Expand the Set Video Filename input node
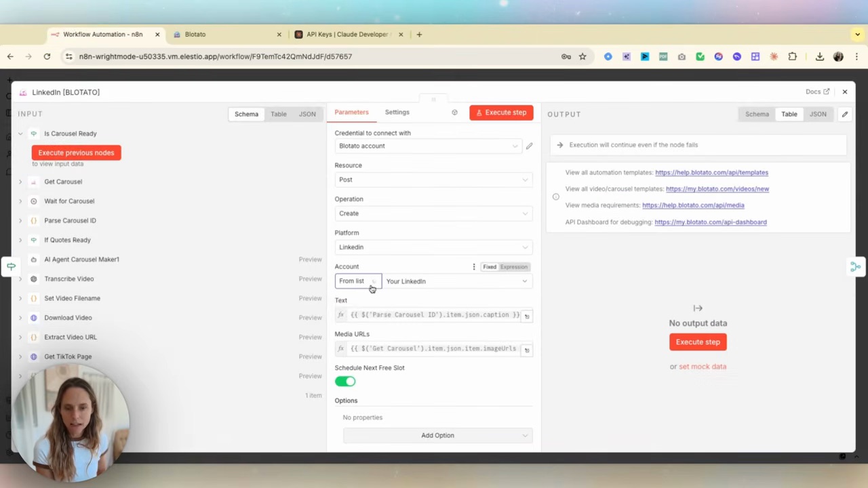 [20, 298]
